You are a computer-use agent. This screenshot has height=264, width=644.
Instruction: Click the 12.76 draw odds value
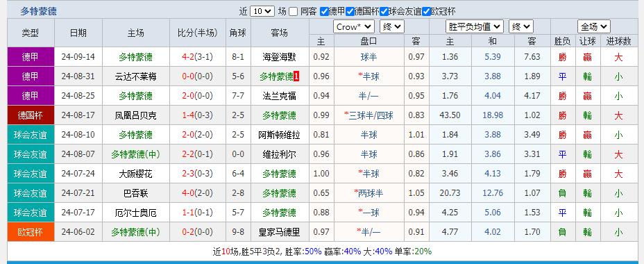[x=493, y=193]
